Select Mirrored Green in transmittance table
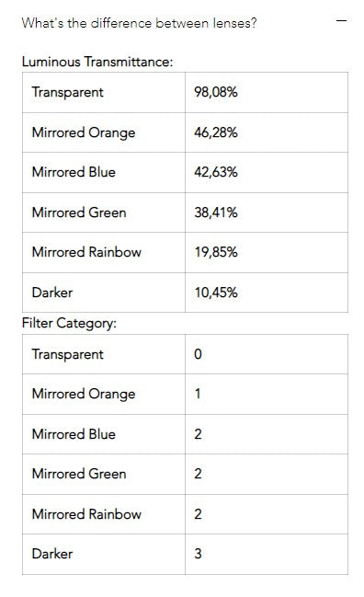 79,212
